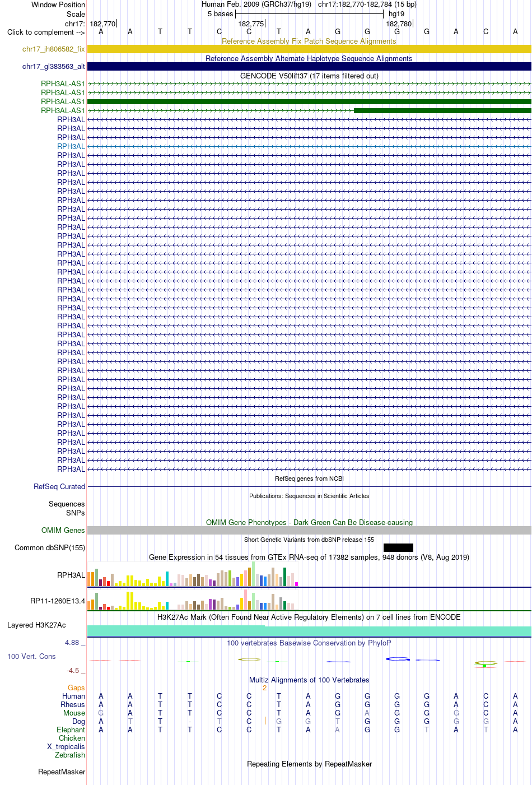Open Reference Assembly Alternate Haplotype Sequence Alignments title

pyautogui.click(x=309, y=58)
